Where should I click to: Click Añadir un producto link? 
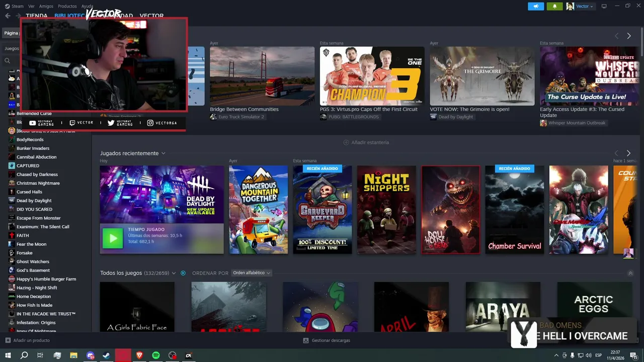point(31,340)
